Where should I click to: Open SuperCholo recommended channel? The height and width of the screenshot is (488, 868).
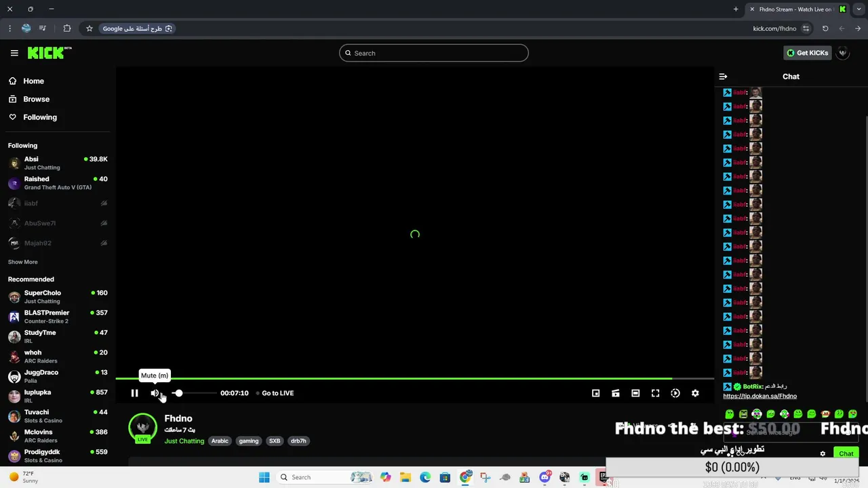tap(58, 297)
